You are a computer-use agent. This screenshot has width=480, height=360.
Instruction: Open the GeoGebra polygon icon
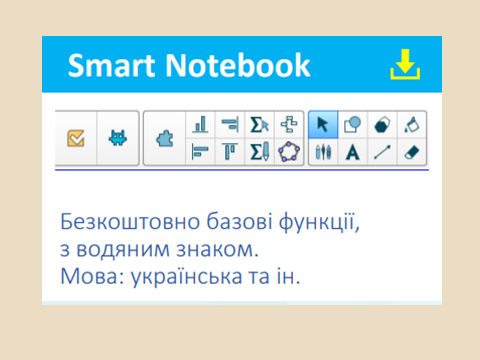[x=289, y=152]
